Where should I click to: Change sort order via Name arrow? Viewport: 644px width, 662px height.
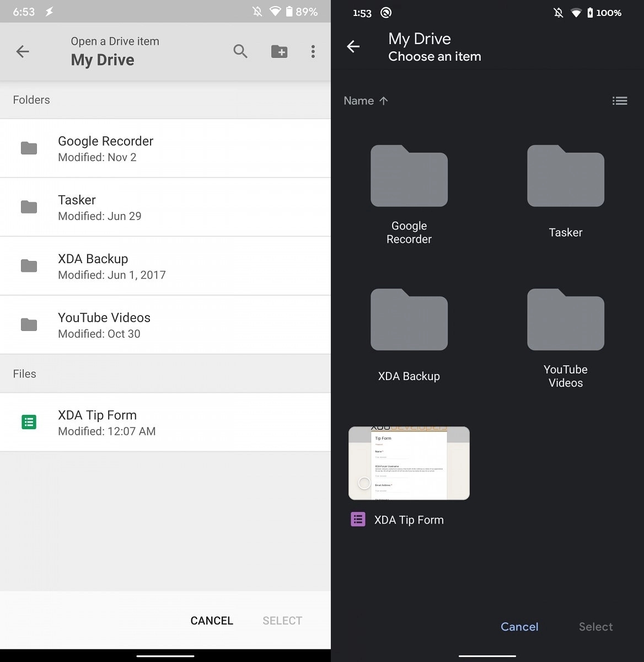[366, 100]
